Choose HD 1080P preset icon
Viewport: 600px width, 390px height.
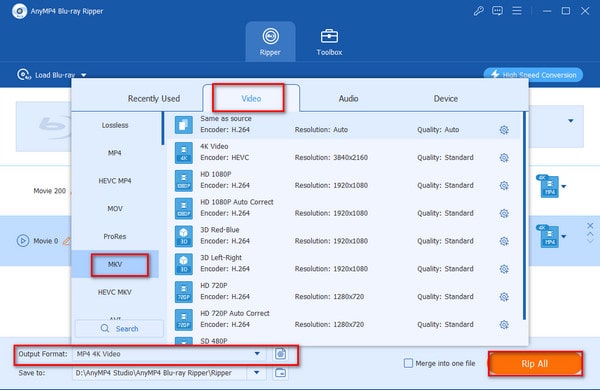coord(184,181)
